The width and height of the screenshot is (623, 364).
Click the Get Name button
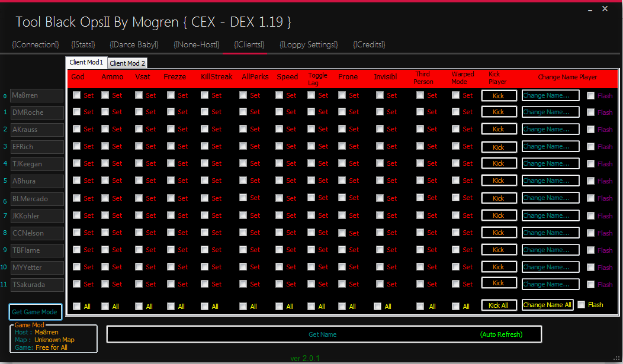point(324,334)
